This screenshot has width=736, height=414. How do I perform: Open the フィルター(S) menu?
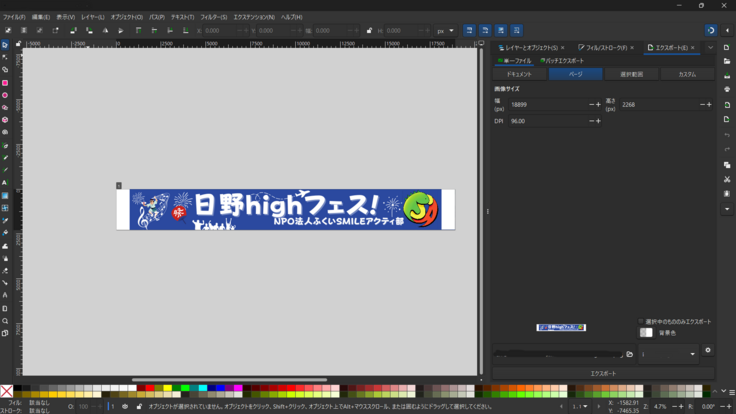click(212, 17)
